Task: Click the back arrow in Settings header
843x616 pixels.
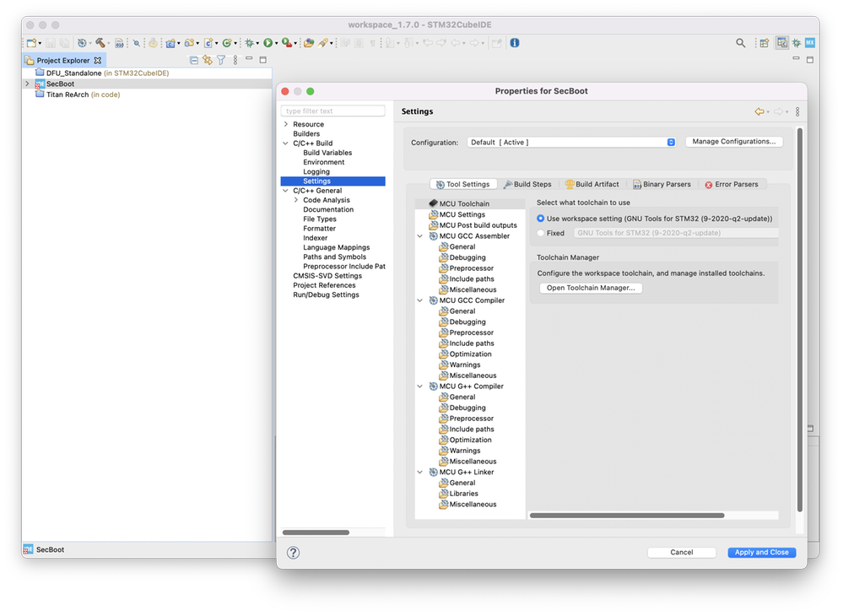Action: click(x=759, y=111)
